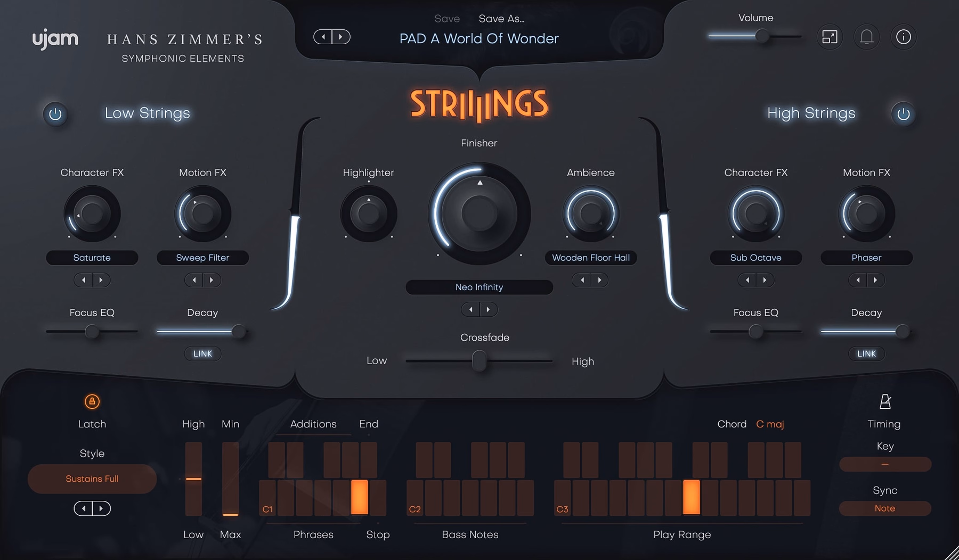Load the previous preset using the left arrow
The image size is (959, 560).
click(x=323, y=37)
